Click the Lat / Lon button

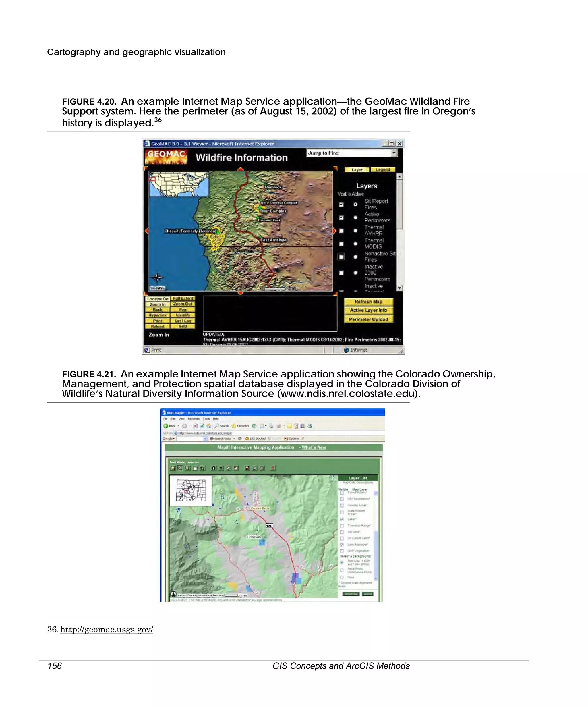click(183, 321)
